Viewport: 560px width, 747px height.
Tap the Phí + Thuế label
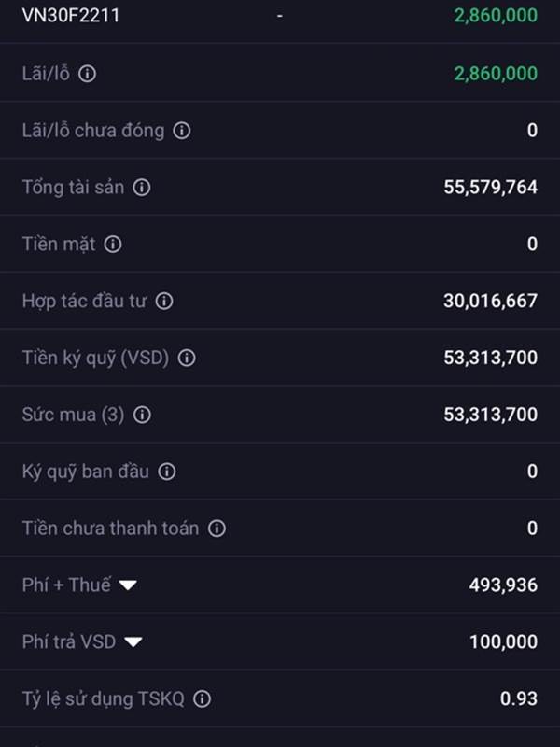tap(66, 585)
